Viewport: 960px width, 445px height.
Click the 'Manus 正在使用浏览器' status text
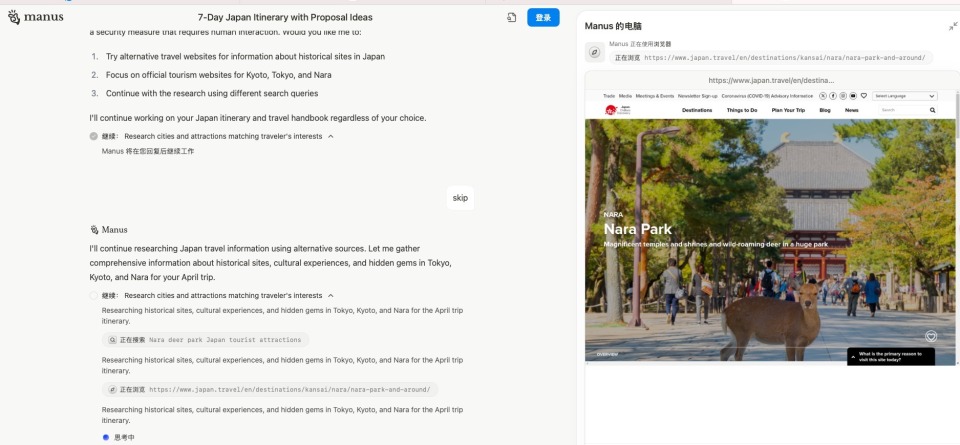point(640,44)
